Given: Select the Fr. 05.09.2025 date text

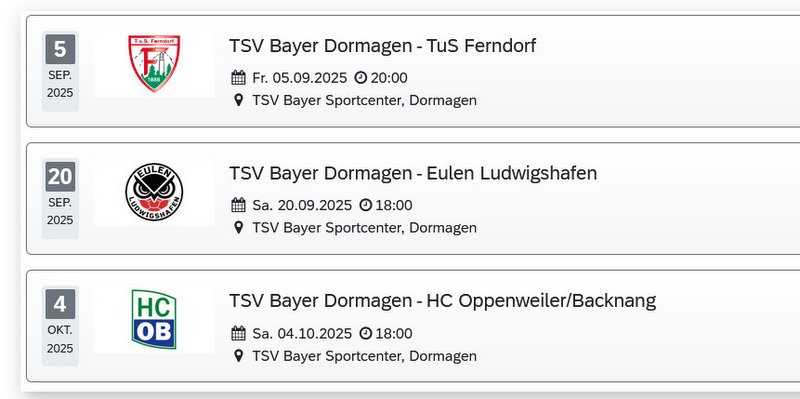Looking at the screenshot, I should tap(299, 78).
